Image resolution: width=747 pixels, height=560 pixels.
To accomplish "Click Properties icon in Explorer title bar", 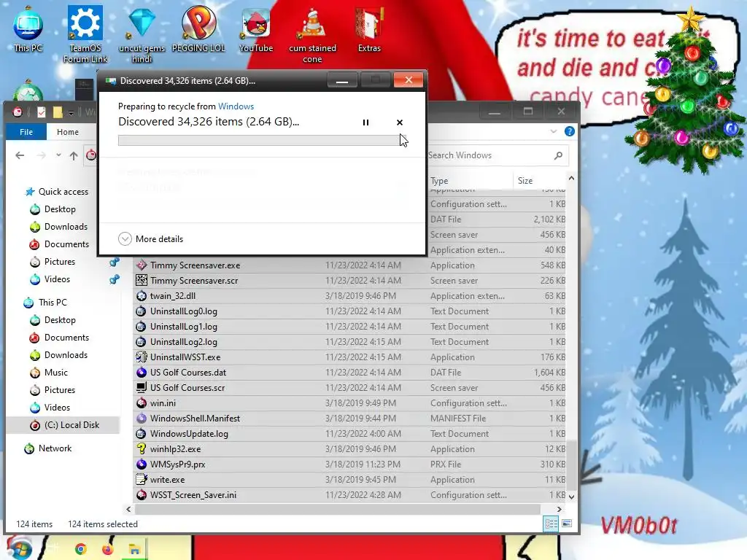I will (x=42, y=112).
